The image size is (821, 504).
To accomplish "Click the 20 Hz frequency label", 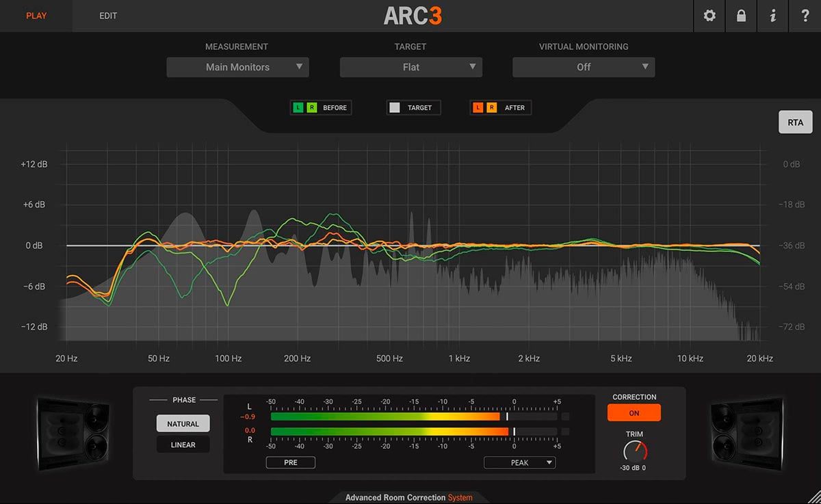I will tap(66, 358).
